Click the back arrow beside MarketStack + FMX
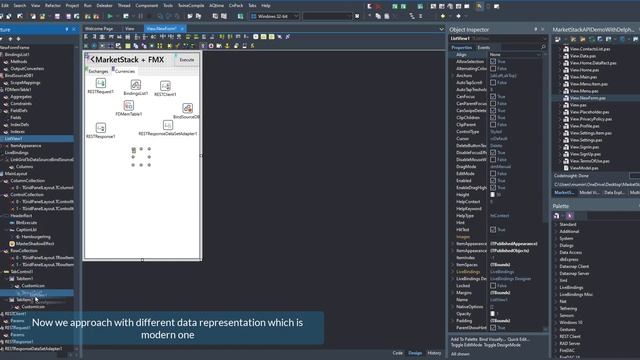640x360 pixels. 92,60
